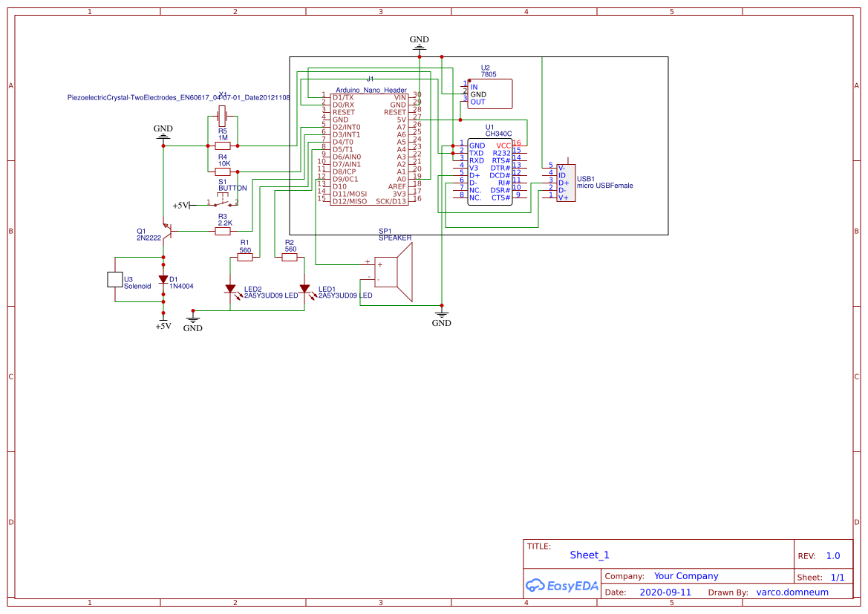Click the Sheet_1 title text
868x614 pixels.
point(590,555)
